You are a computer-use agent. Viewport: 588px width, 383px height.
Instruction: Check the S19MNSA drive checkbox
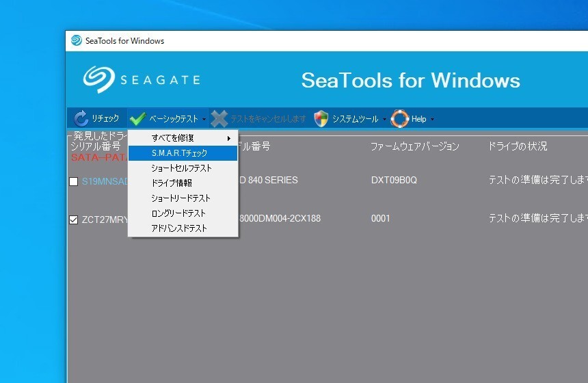point(73,181)
